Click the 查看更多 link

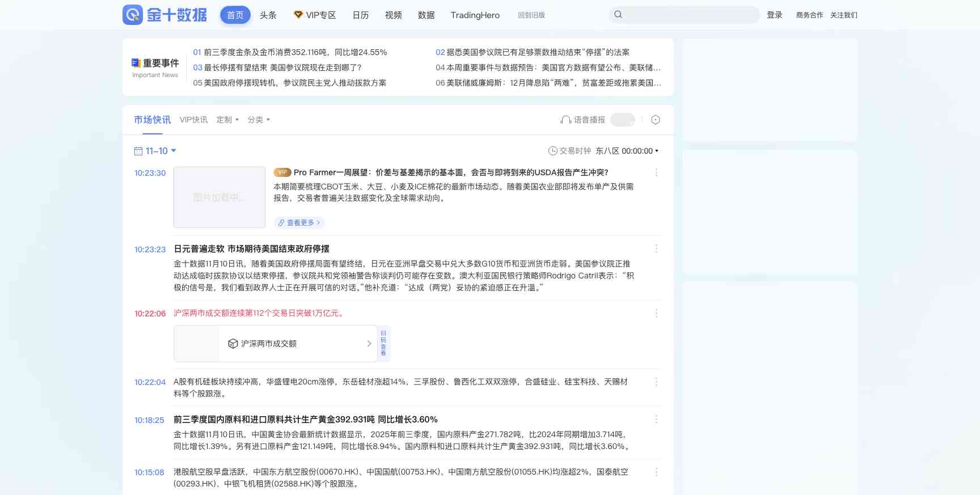click(x=299, y=223)
